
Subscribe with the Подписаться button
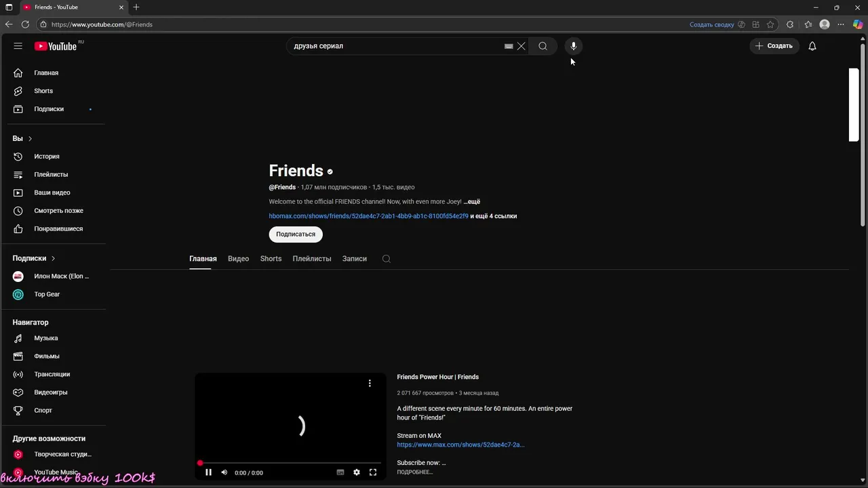point(296,234)
